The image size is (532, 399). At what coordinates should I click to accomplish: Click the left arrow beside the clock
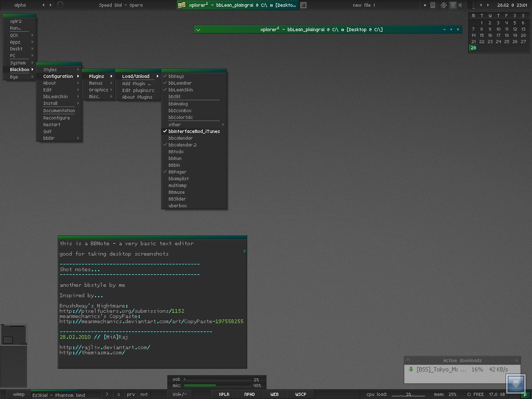point(481,5)
